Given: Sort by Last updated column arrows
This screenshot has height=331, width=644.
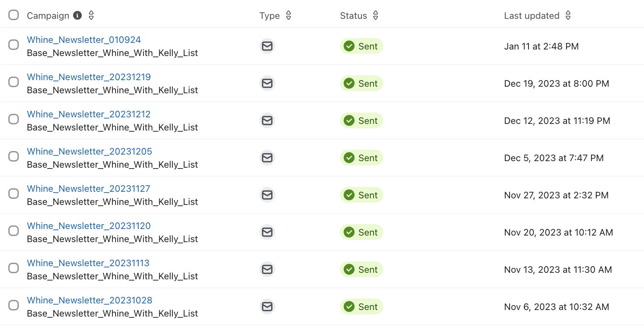Looking at the screenshot, I should [x=568, y=16].
